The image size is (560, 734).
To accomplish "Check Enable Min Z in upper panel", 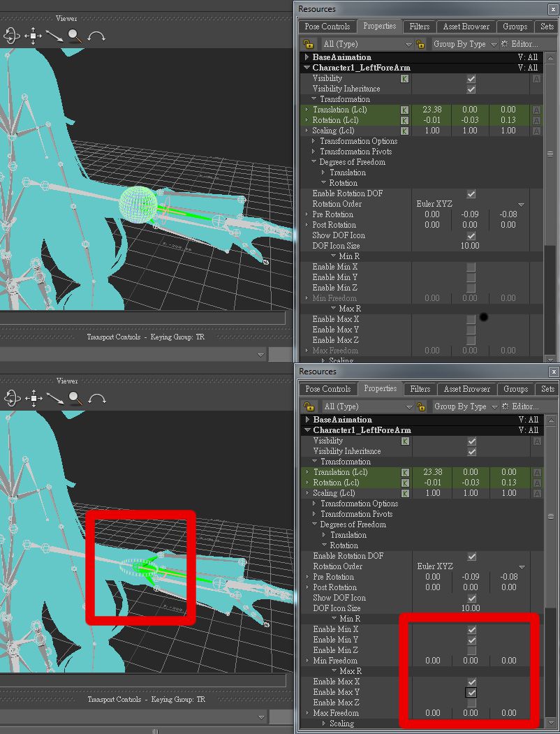I will coord(471,288).
